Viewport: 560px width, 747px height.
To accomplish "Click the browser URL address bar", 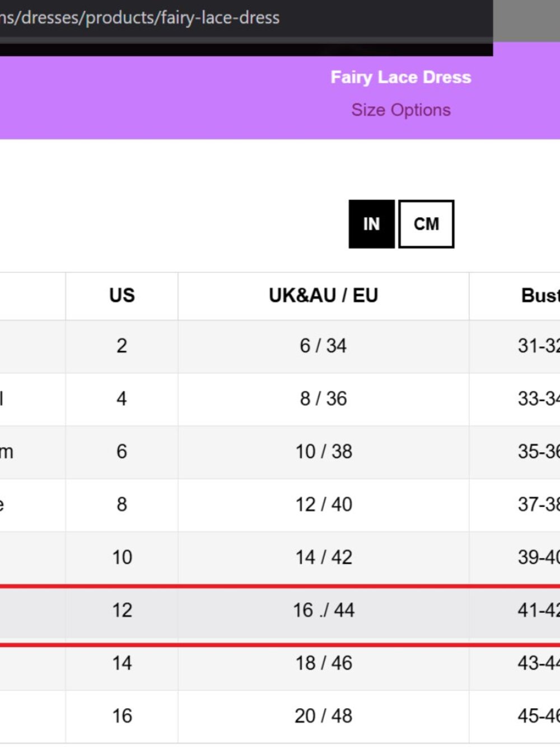I will [x=246, y=18].
